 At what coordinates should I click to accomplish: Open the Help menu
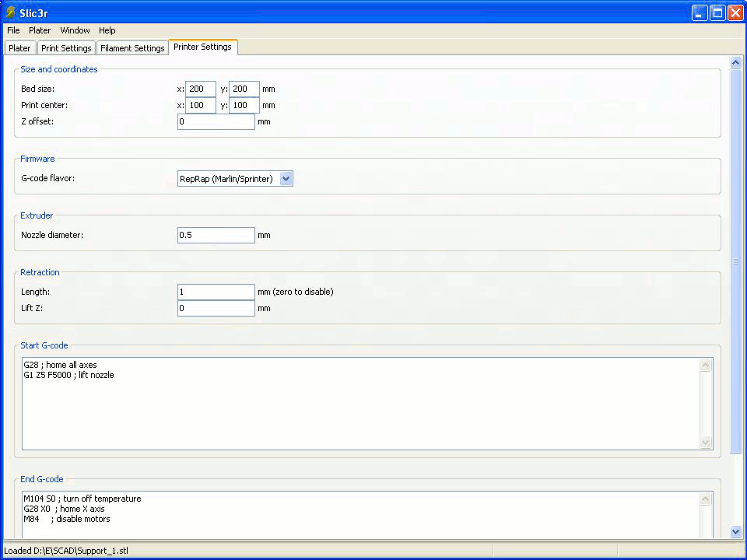tap(107, 30)
